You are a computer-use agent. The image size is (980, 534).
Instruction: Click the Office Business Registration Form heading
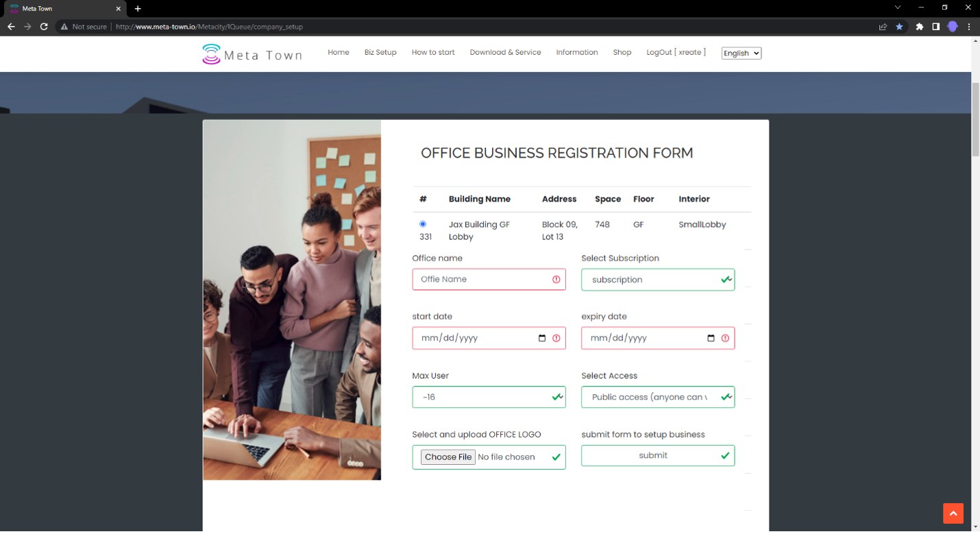point(557,153)
